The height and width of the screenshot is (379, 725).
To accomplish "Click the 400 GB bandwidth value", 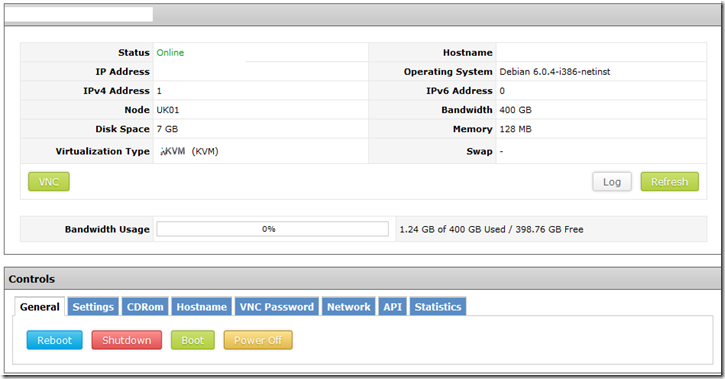I will tap(515, 110).
